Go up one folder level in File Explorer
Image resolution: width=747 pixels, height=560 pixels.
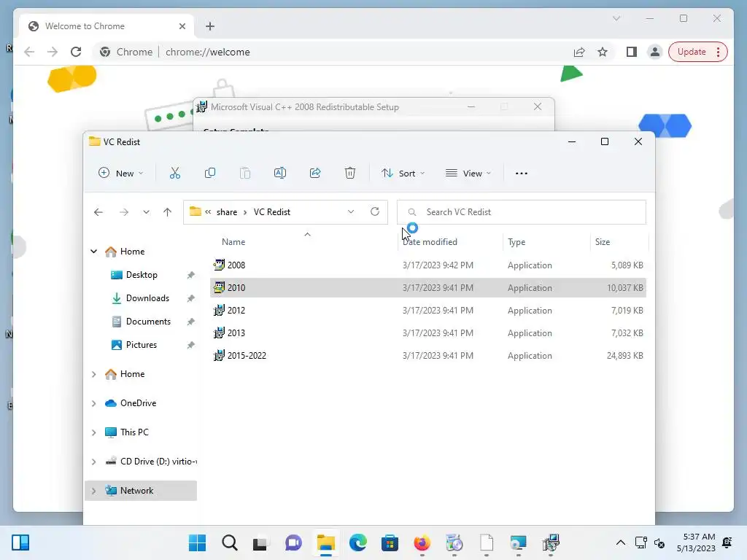pos(167,212)
